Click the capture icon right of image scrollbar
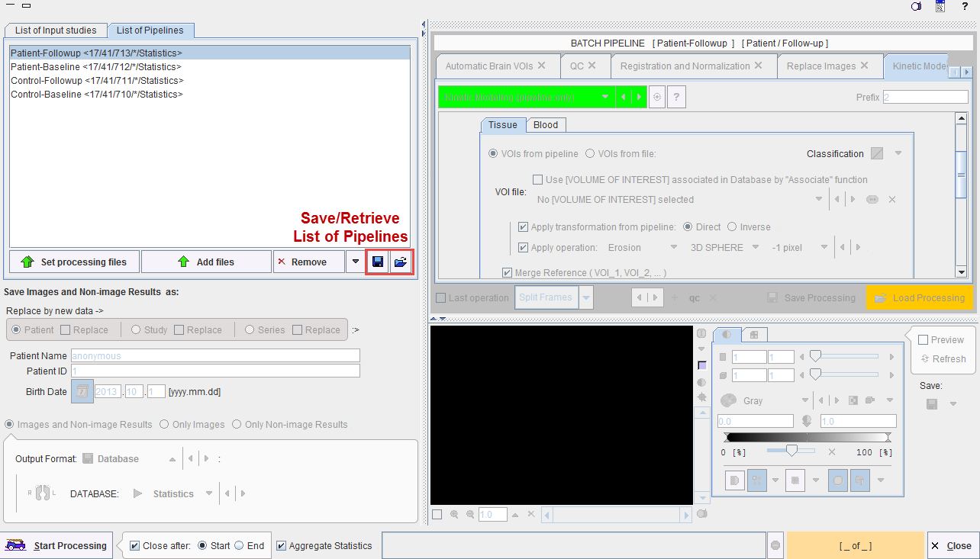This screenshot has height=559, width=980. [x=701, y=514]
